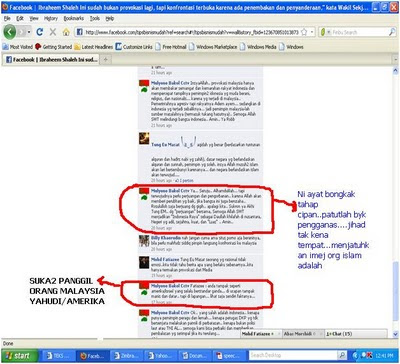Select the Facebook Ibraheem Shaleh tab
This screenshot has height=364, width=400.
pos(51,60)
